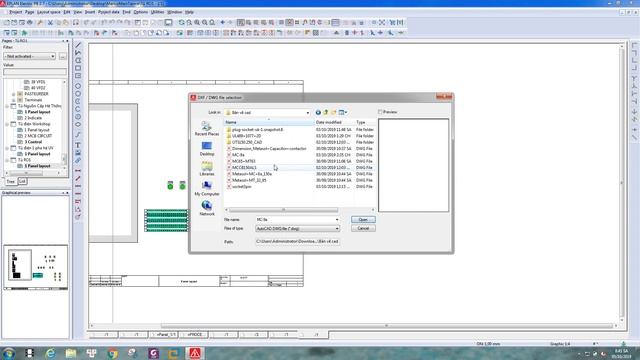The image size is (640, 360).
Task: Click the filter ellipsis button
Action: (62, 56)
